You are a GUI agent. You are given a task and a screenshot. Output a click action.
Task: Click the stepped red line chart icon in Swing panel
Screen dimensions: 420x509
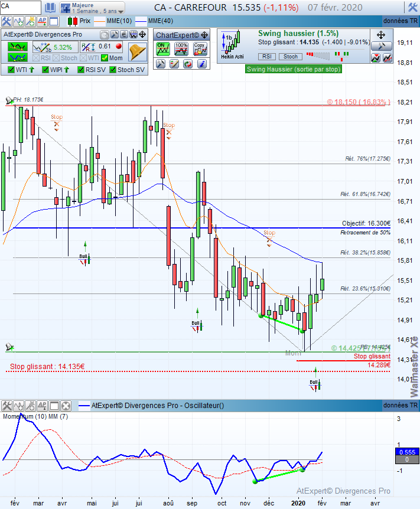[x=387, y=58]
